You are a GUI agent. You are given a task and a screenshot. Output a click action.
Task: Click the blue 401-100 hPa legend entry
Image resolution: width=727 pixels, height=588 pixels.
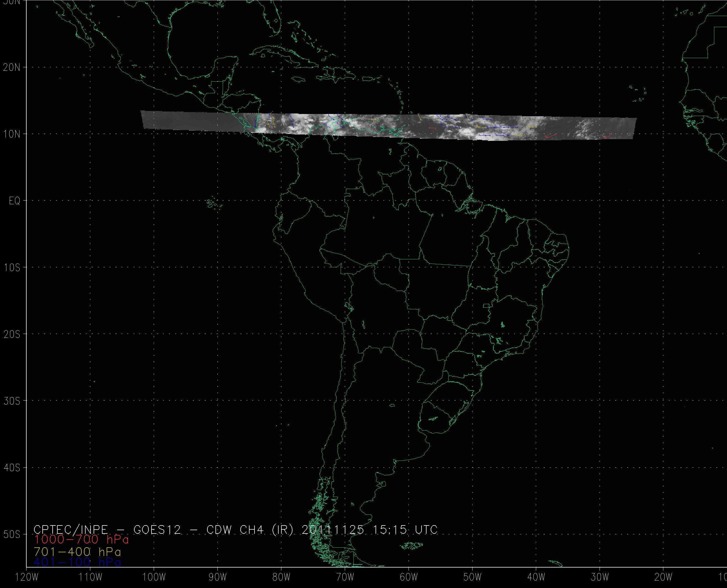(x=77, y=562)
